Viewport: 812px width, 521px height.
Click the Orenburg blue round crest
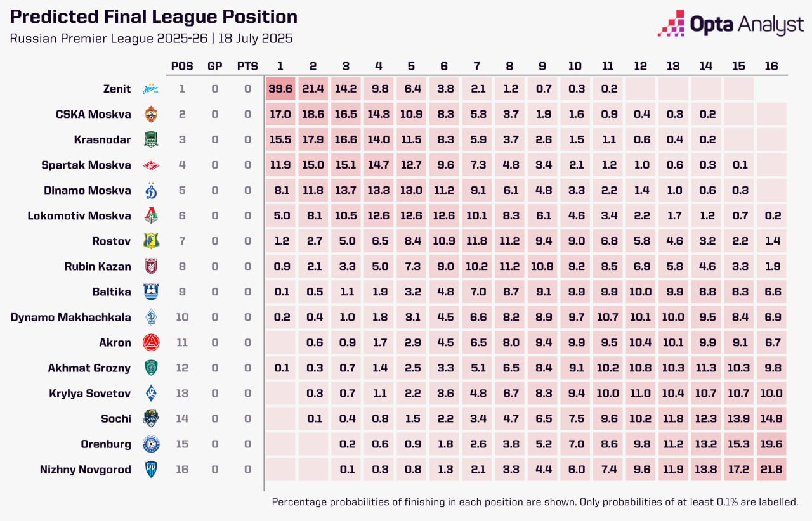[x=151, y=444]
